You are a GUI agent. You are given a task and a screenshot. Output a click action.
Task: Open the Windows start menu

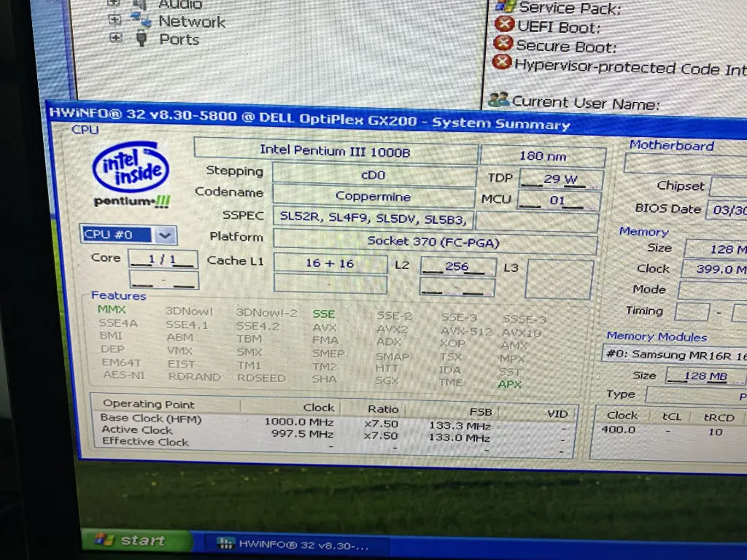136,540
